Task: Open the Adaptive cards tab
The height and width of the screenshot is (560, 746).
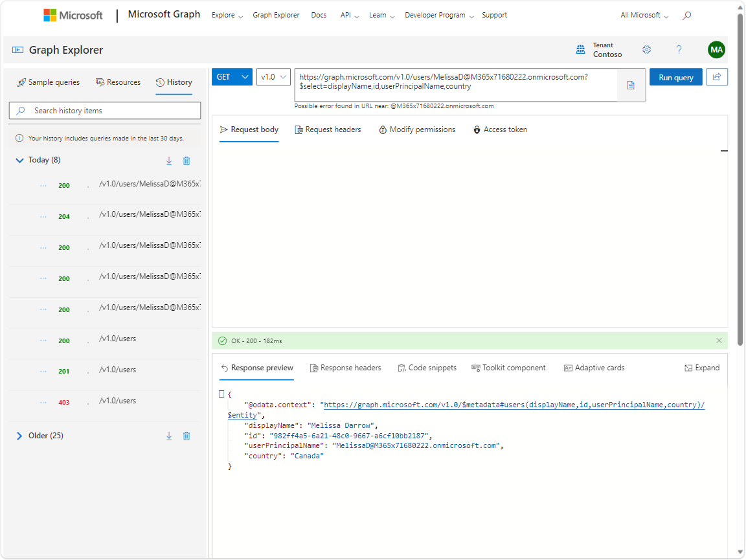Action: tap(594, 368)
